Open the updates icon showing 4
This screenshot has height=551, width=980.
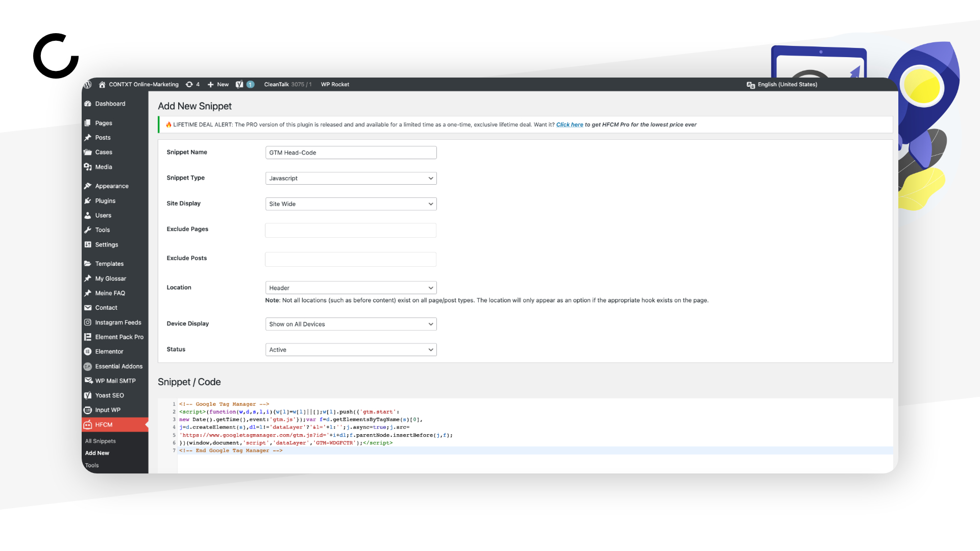pyautogui.click(x=189, y=84)
